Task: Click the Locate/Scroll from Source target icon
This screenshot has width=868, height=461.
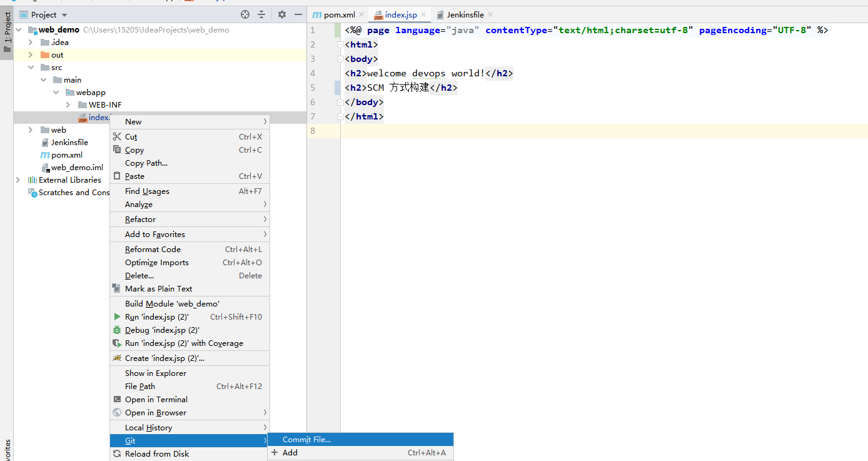Action: pyautogui.click(x=245, y=14)
